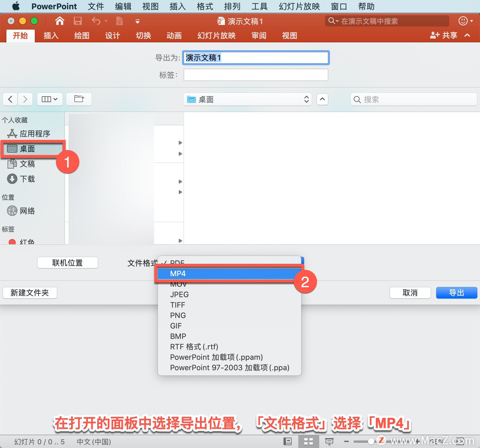Click the Home icon in title bar

59,21
